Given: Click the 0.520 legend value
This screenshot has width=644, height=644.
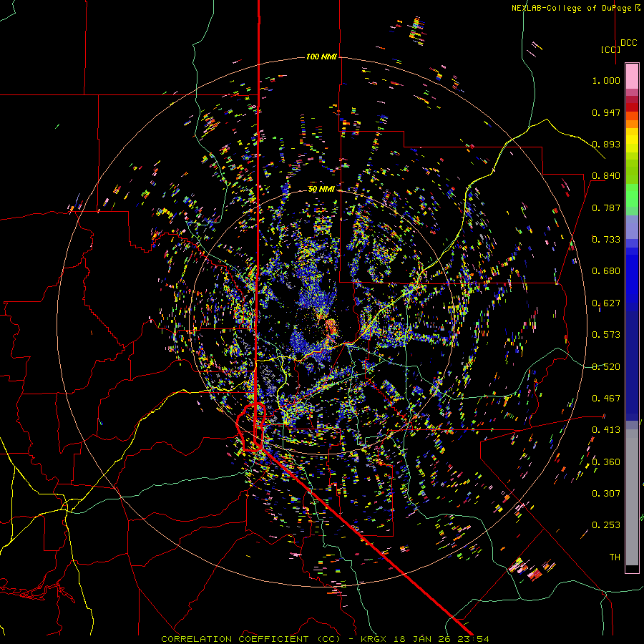Looking at the screenshot, I should 606,367.
